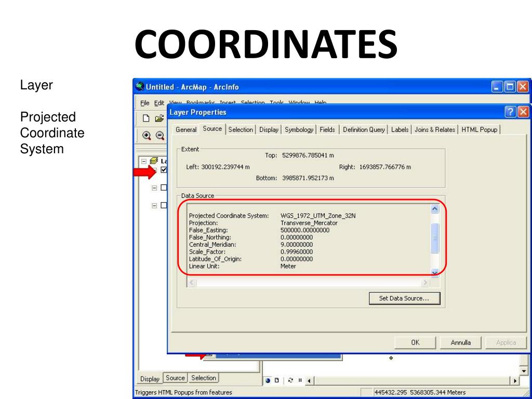Click map view horizontal scroll right arrow
The height and width of the screenshot is (399, 532).
(515, 381)
